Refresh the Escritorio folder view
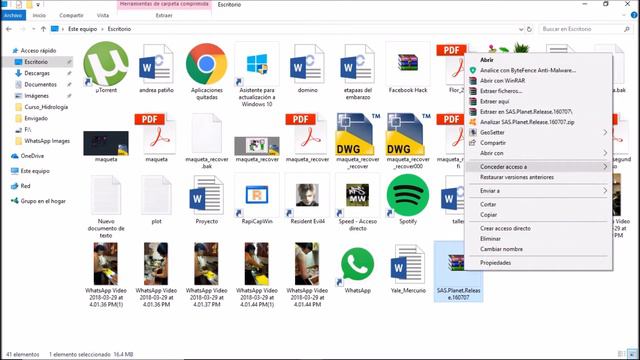Screen dimensions: 640x360 pyautogui.click(x=529, y=29)
